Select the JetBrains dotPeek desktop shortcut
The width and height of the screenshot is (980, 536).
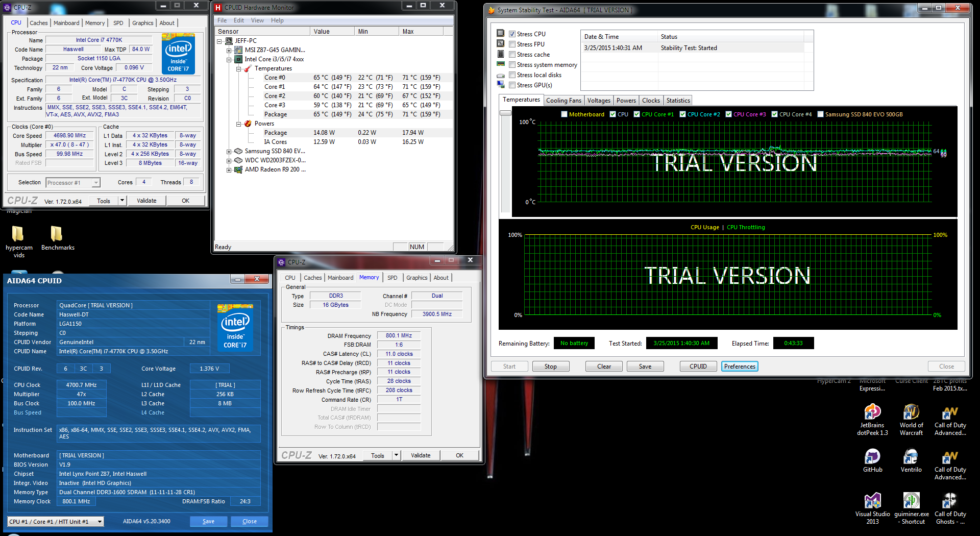[x=872, y=420]
